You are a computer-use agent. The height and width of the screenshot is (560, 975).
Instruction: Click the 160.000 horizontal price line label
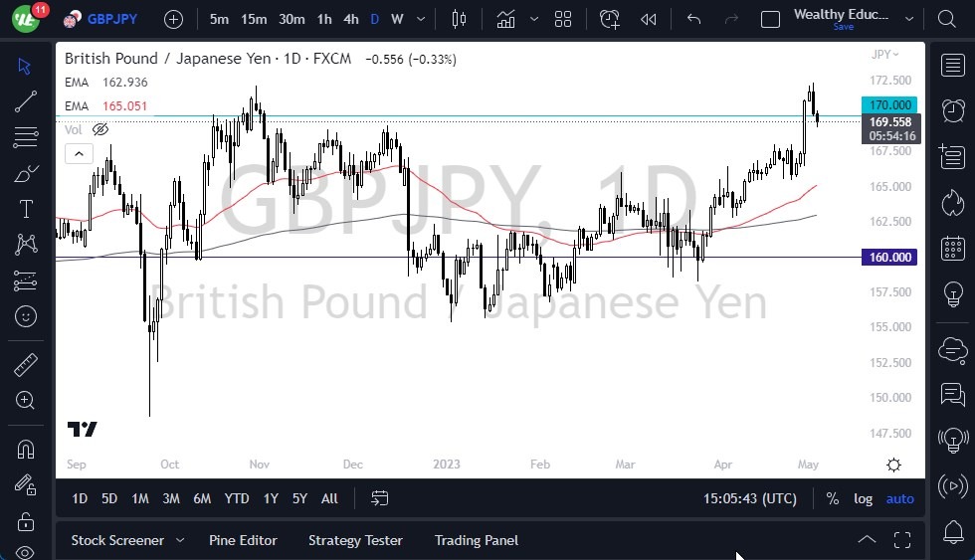tap(889, 258)
